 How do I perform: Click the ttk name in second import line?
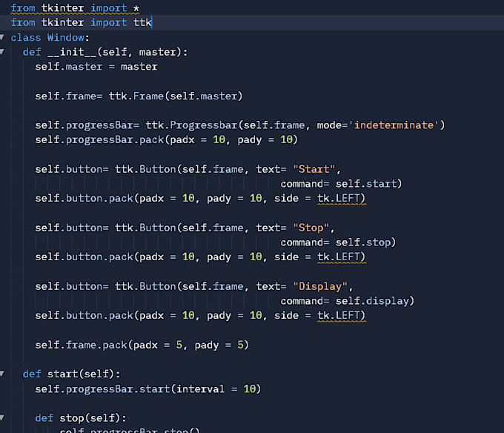(142, 23)
